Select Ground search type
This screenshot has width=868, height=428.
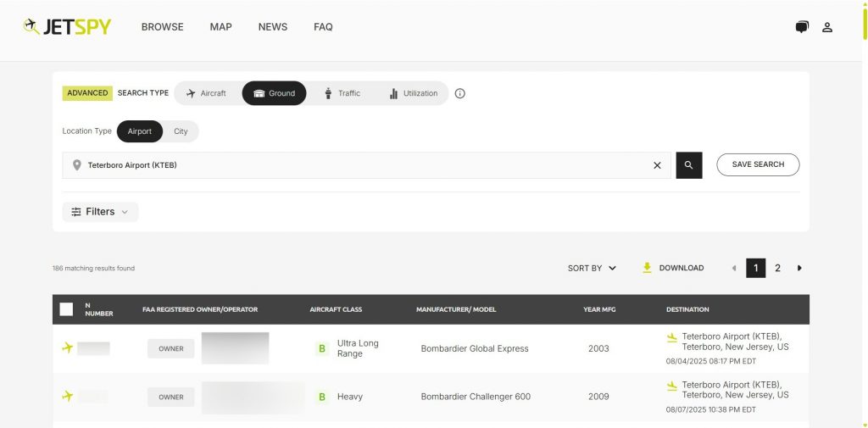tap(274, 93)
